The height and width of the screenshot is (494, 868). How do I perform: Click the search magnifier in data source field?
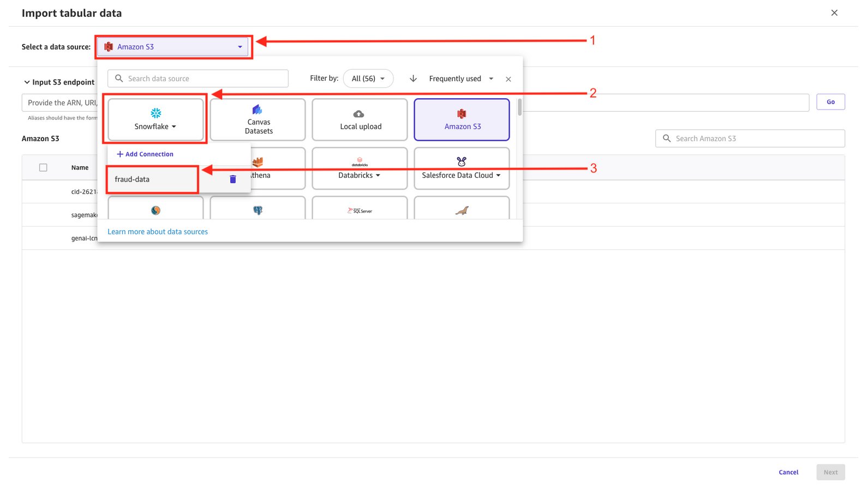(x=119, y=79)
